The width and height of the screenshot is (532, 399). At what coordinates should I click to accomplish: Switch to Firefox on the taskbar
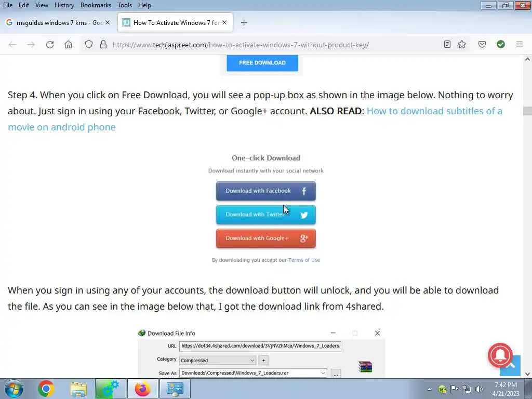tap(142, 389)
